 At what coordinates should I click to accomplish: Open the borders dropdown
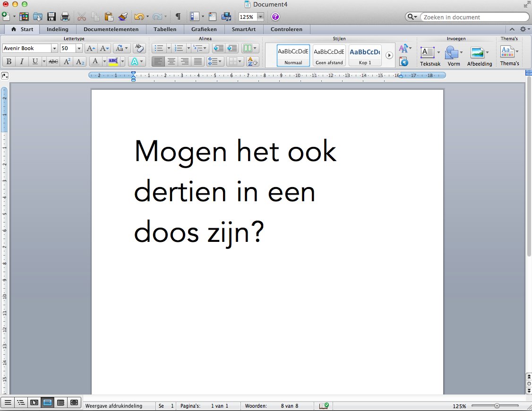[x=235, y=61]
